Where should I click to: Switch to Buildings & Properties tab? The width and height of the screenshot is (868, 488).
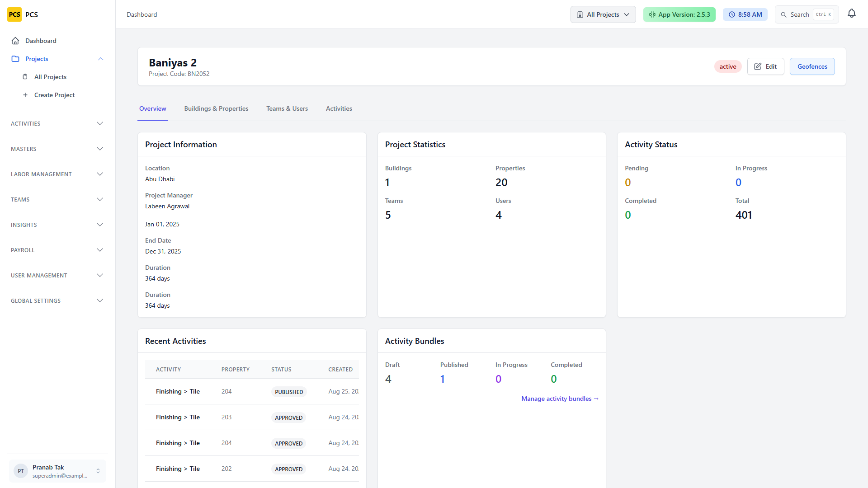click(216, 108)
